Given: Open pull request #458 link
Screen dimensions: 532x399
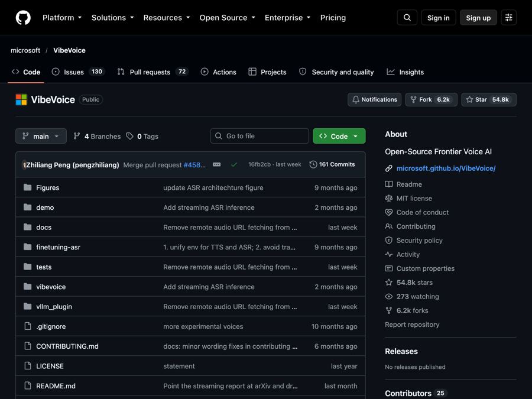Looking at the screenshot, I should coord(194,165).
